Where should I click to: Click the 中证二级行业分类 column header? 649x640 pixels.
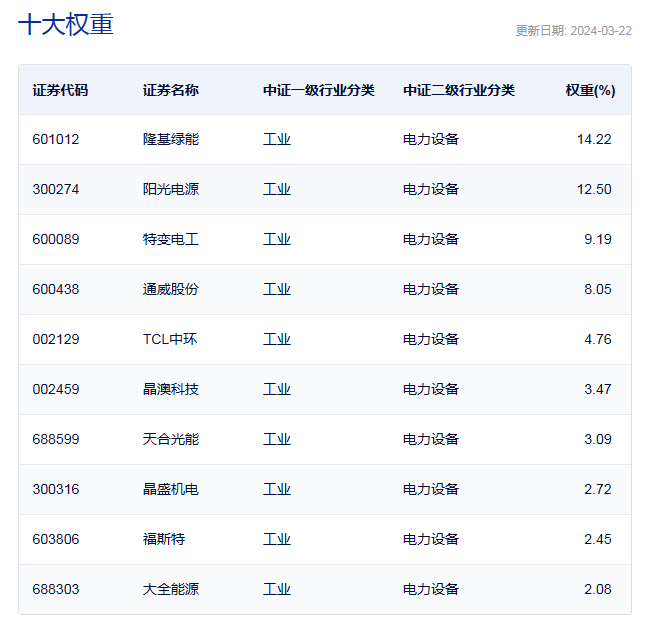459,90
